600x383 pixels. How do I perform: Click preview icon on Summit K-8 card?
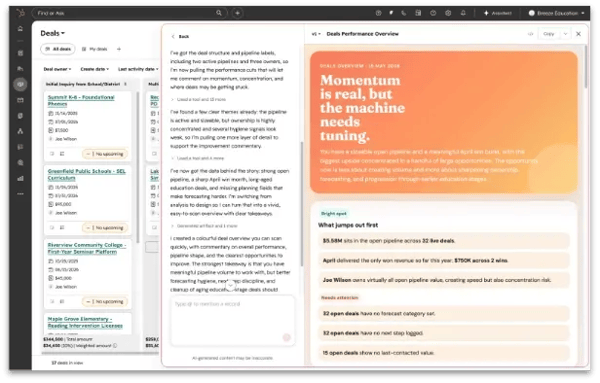52,154
